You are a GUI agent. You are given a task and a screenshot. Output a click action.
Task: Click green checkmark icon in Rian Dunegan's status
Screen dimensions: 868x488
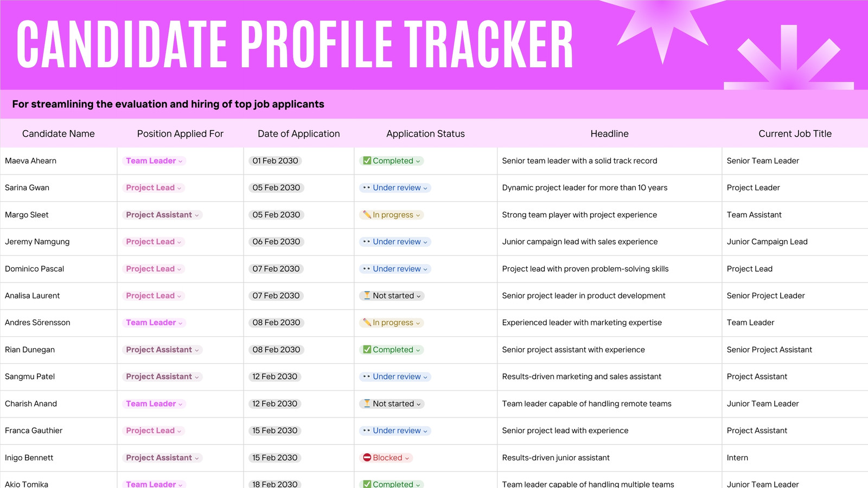pyautogui.click(x=367, y=350)
